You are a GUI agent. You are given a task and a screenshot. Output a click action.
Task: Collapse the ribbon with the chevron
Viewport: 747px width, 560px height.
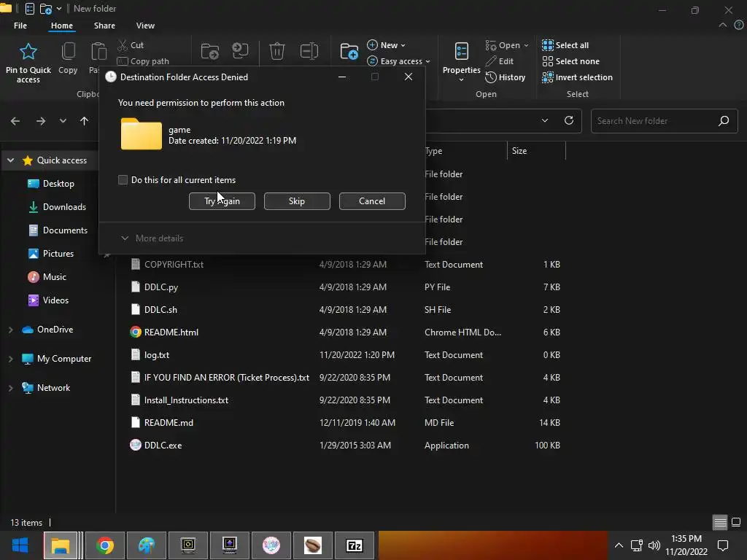coord(723,26)
